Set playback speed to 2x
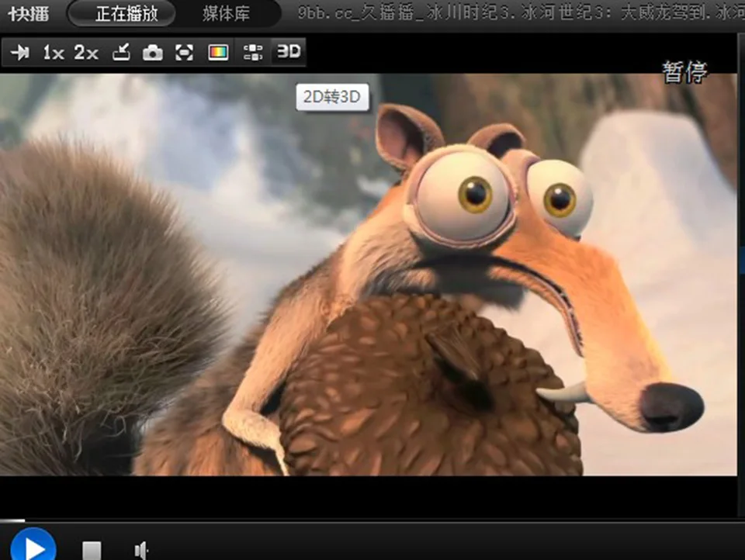The width and height of the screenshot is (745, 560). click(x=86, y=52)
